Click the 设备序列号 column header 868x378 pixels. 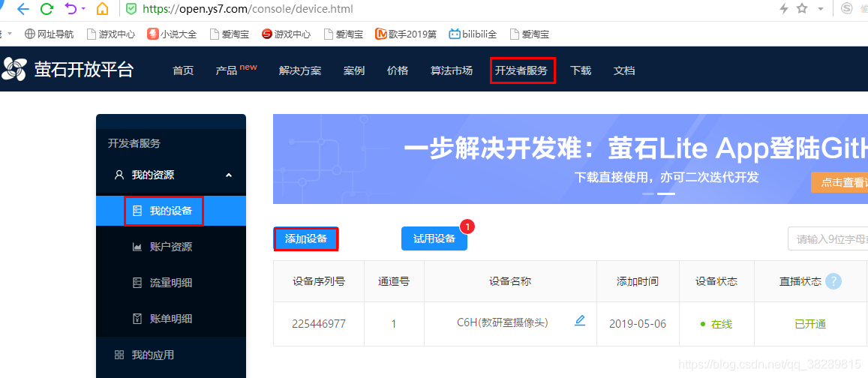[x=319, y=281]
